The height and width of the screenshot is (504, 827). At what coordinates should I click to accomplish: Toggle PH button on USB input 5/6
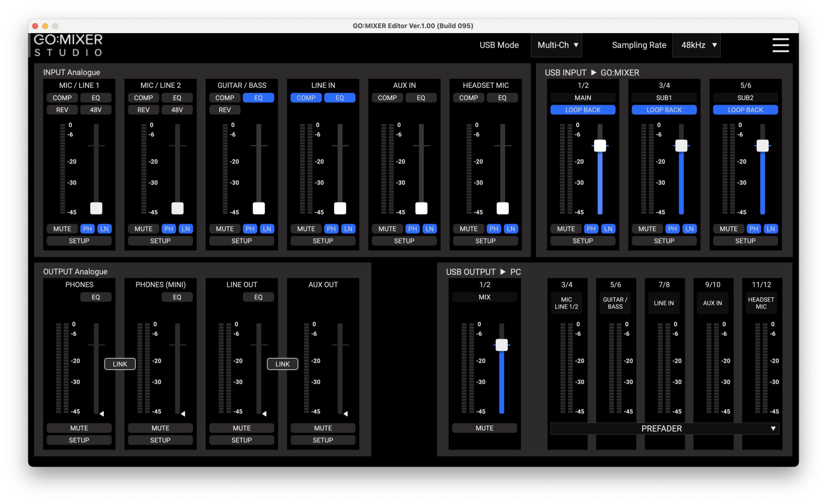(x=753, y=229)
